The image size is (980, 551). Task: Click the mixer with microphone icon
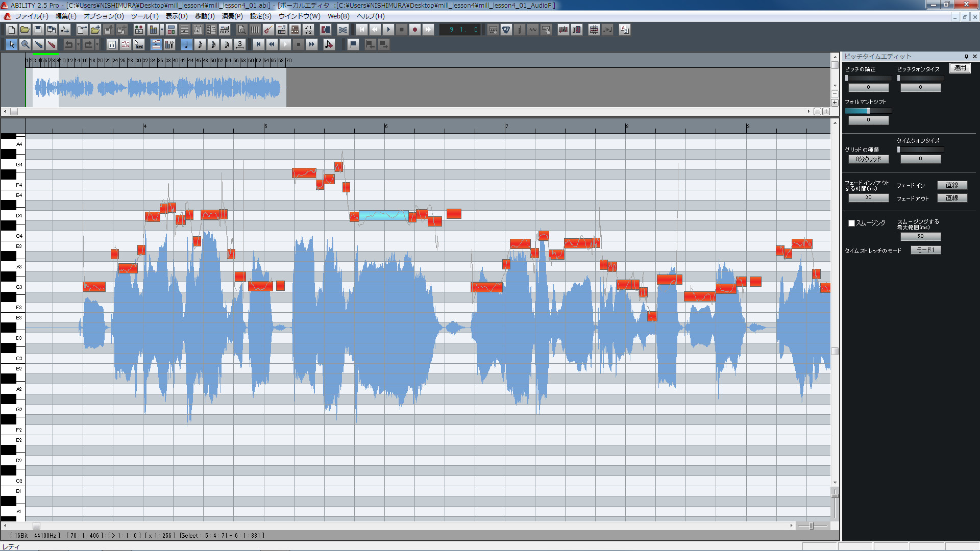(169, 44)
